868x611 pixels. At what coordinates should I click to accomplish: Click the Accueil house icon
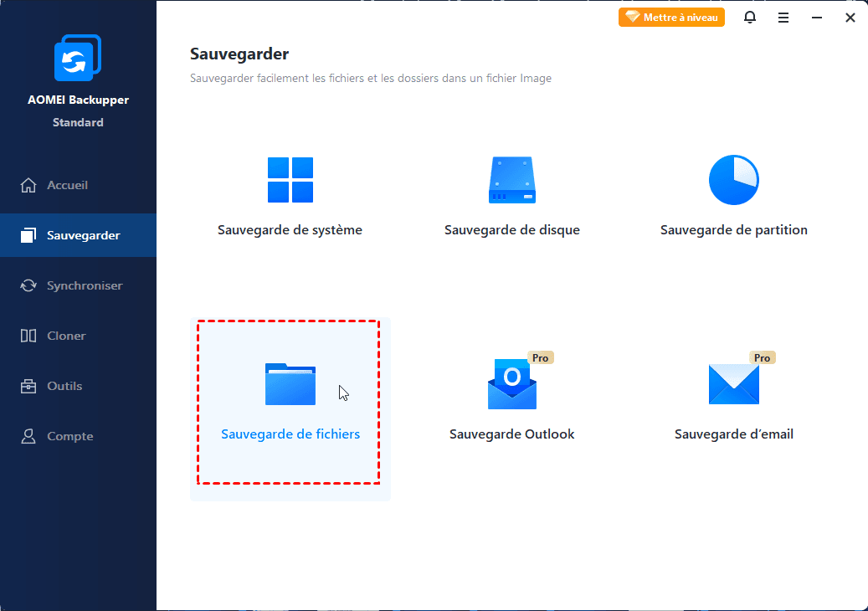[x=28, y=185]
